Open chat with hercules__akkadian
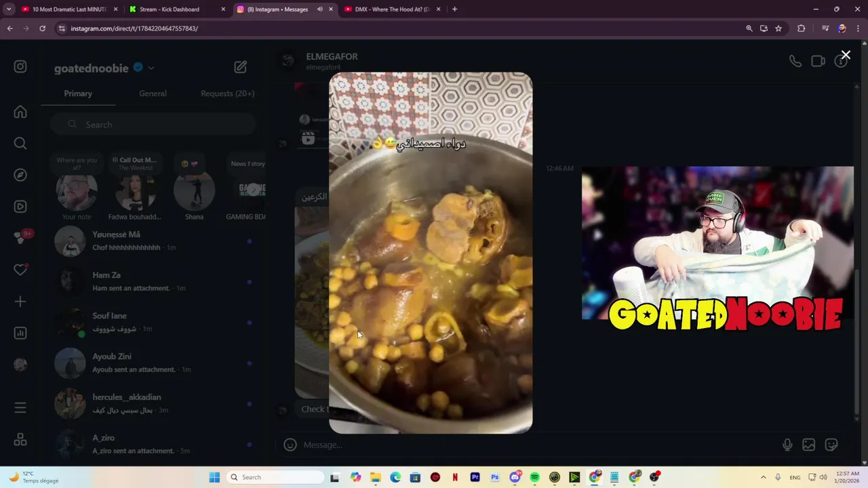868x488 pixels. pyautogui.click(x=153, y=404)
